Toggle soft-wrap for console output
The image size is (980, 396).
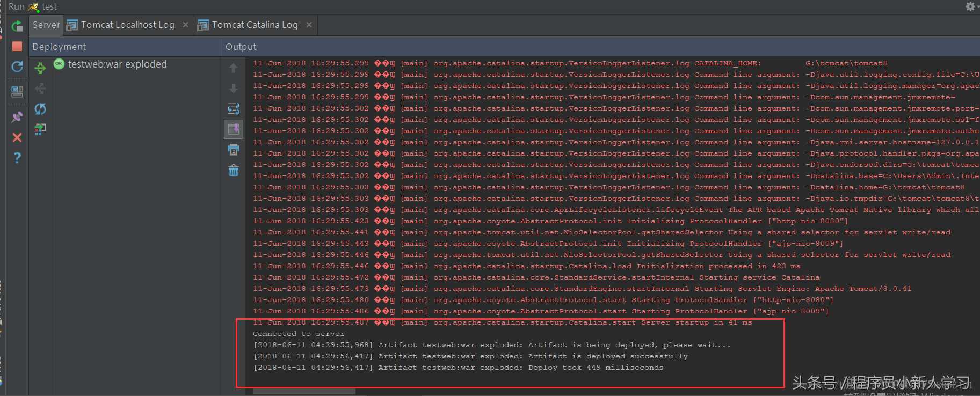click(x=233, y=109)
